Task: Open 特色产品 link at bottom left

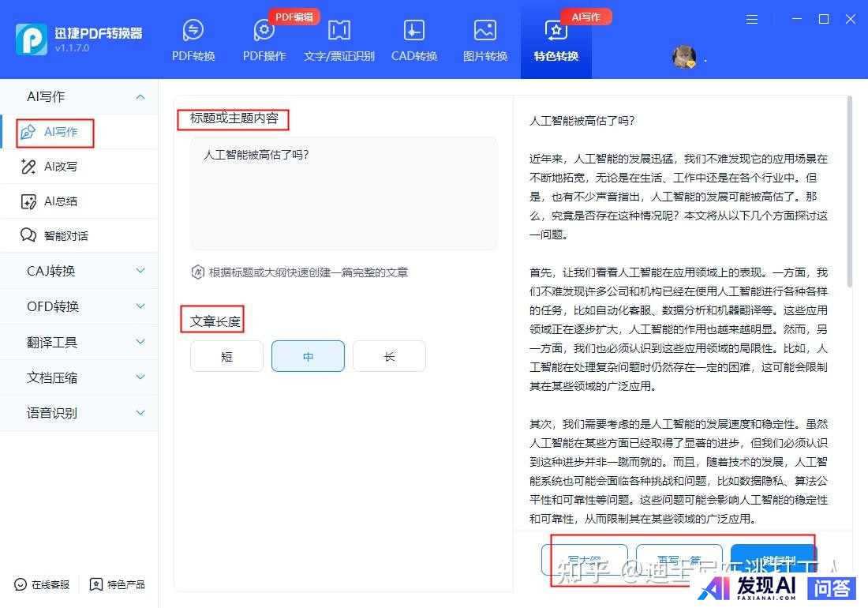Action: click(x=118, y=585)
